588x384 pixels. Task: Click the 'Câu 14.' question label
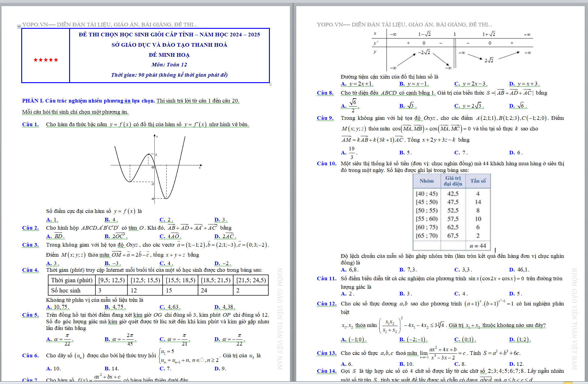tap(327, 371)
